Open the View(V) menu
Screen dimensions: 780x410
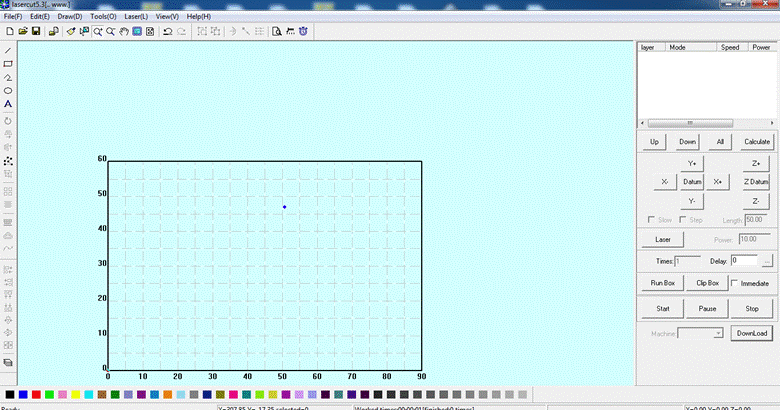pyautogui.click(x=167, y=16)
